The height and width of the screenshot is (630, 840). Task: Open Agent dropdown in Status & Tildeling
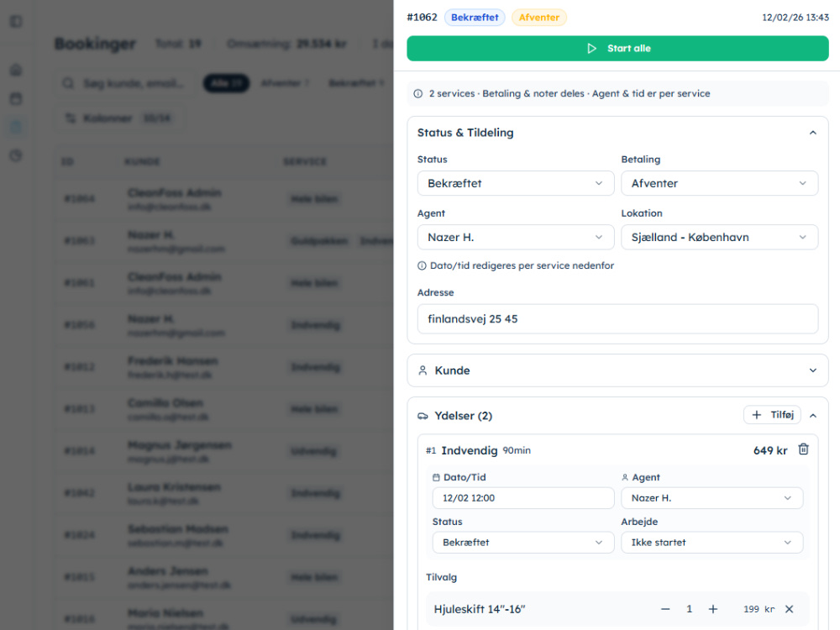point(516,238)
